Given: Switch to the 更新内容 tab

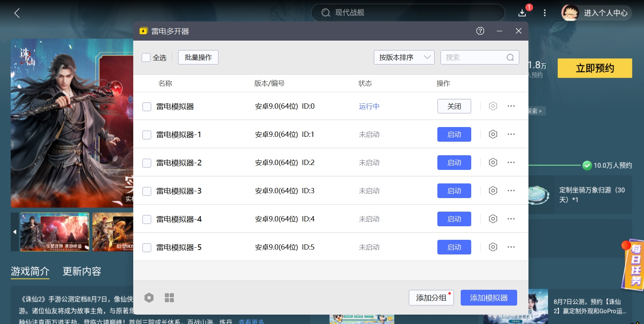Looking at the screenshot, I should 82,271.
